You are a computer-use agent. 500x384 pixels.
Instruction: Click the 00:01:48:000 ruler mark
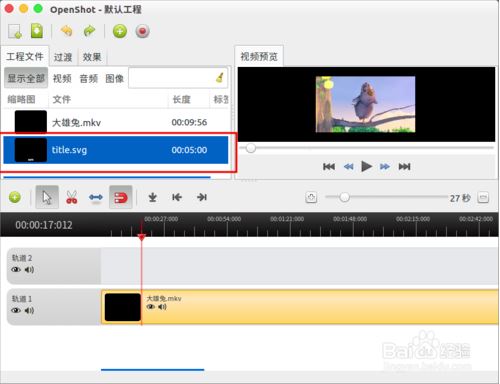point(350,219)
